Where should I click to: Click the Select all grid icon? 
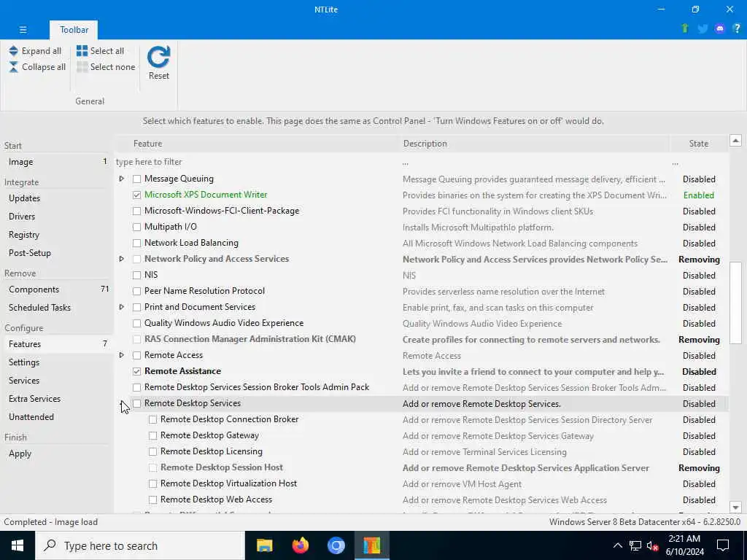pos(82,51)
